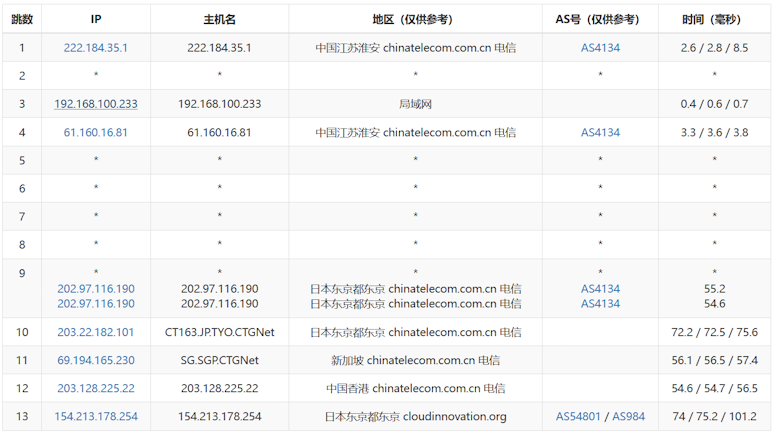Click the time value 54.6 / 54.7 / 56.5

pos(714,388)
